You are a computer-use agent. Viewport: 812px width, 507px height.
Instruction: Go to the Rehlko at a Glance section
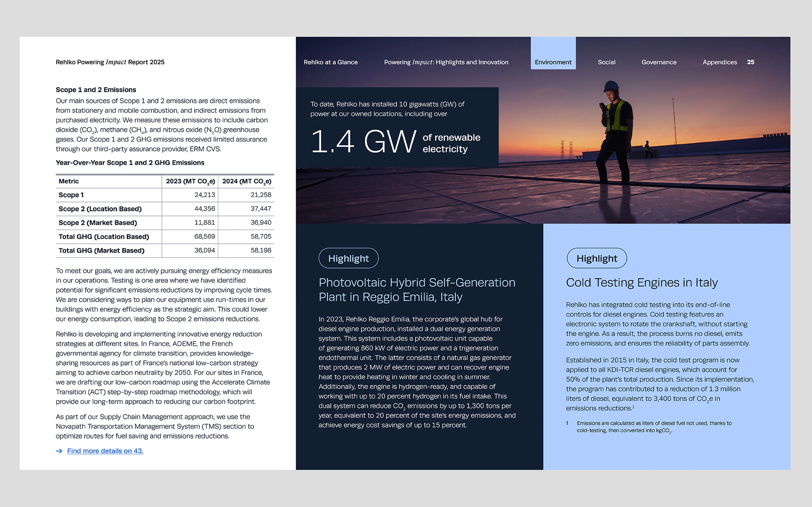331,62
